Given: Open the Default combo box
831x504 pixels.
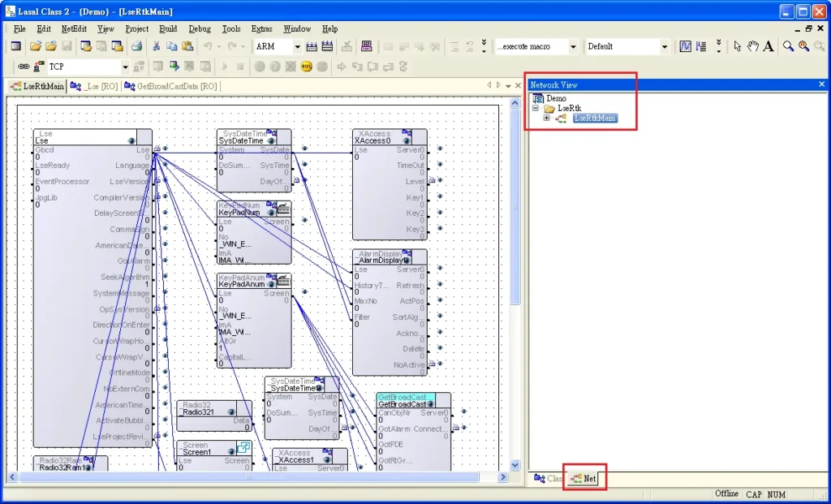Looking at the screenshot, I should tap(665, 46).
